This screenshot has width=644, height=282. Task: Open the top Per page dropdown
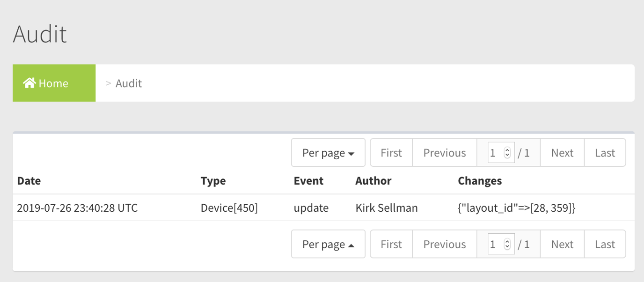click(x=328, y=152)
